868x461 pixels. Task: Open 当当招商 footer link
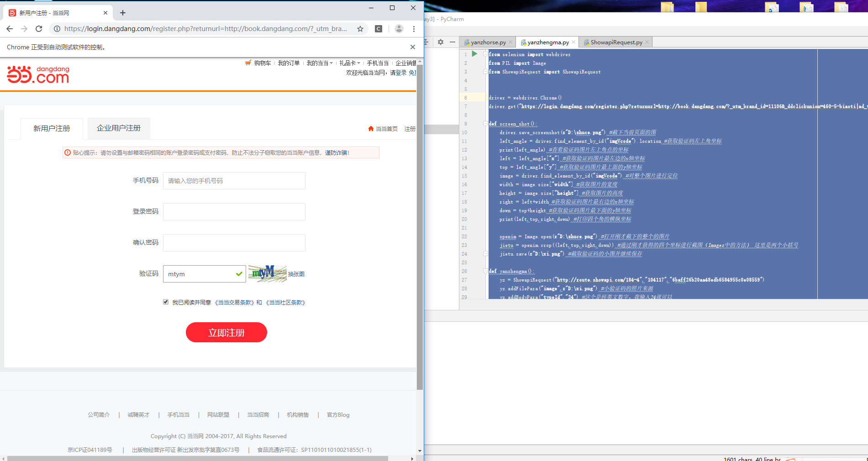click(x=258, y=415)
